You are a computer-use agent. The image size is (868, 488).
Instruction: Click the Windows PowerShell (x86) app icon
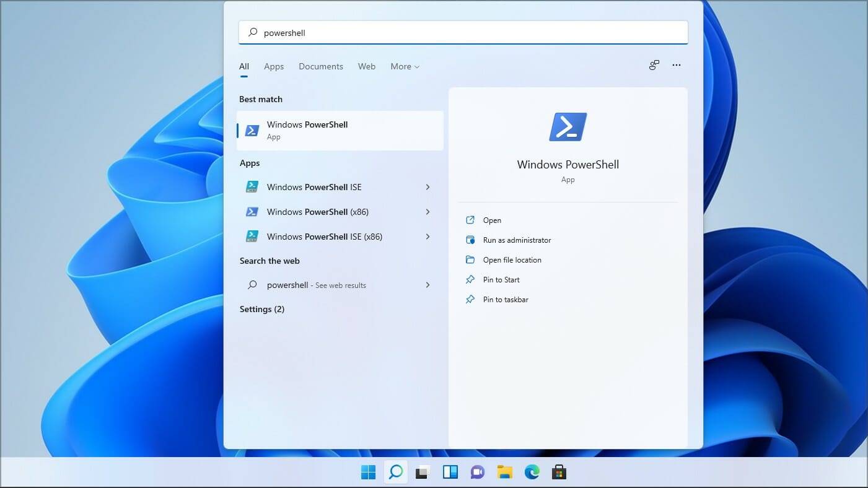point(252,212)
